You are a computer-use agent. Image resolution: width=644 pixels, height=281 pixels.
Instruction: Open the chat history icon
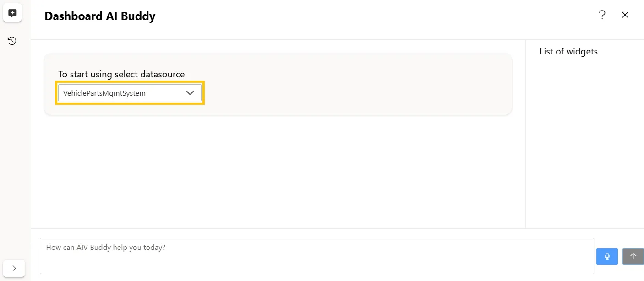pos(12,41)
